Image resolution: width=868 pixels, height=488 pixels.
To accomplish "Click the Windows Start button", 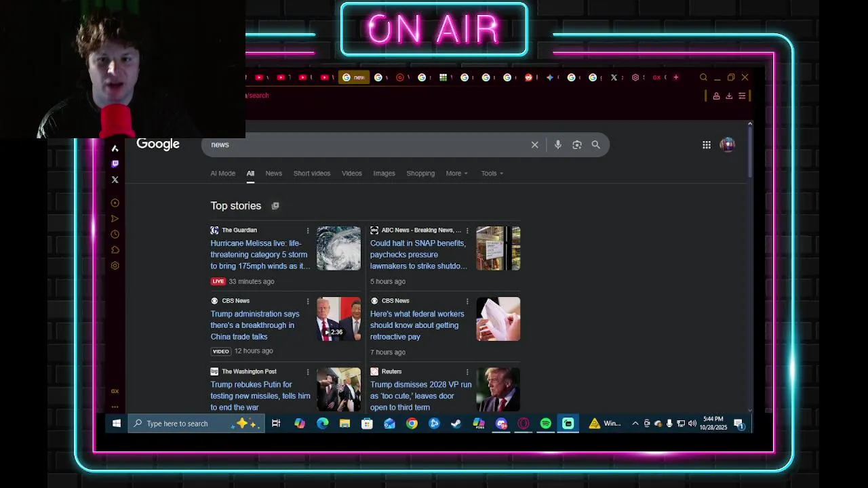I will pos(116,424).
